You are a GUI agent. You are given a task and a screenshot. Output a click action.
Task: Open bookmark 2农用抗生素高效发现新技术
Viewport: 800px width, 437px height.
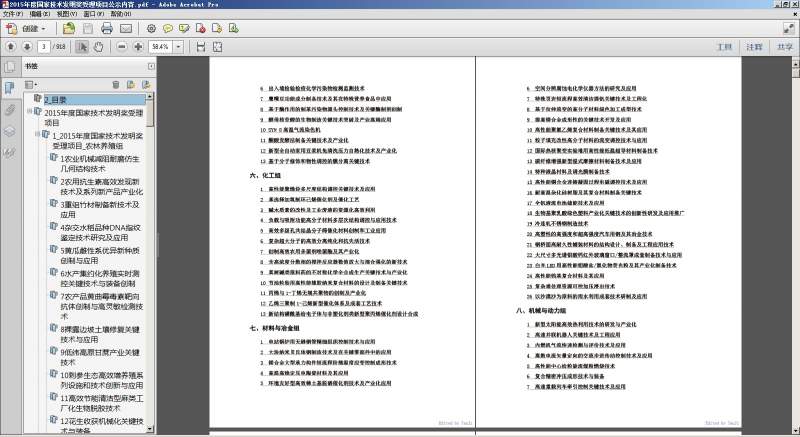[102, 186]
